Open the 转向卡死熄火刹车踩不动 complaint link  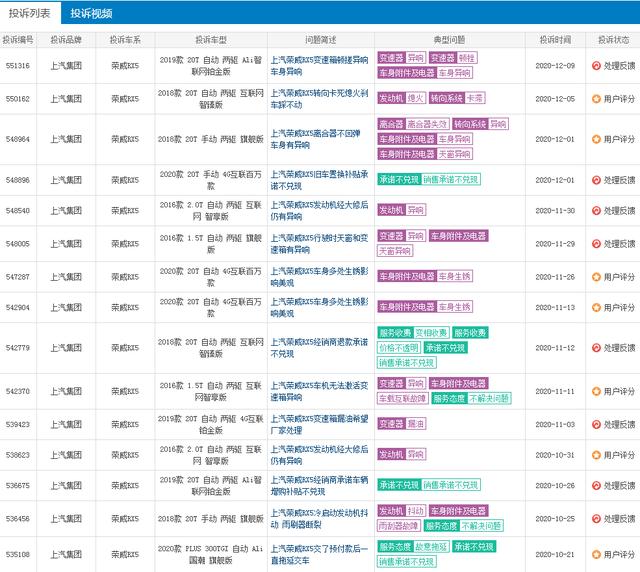coord(319,99)
